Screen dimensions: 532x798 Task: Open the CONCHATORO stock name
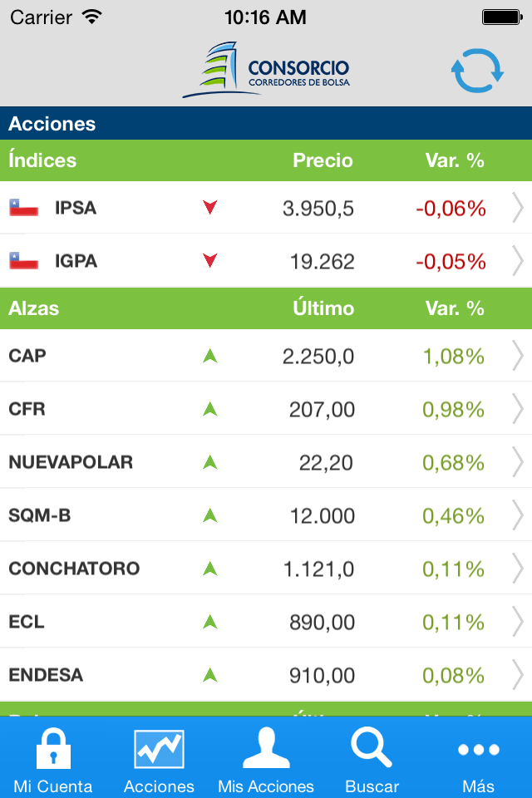(74, 569)
